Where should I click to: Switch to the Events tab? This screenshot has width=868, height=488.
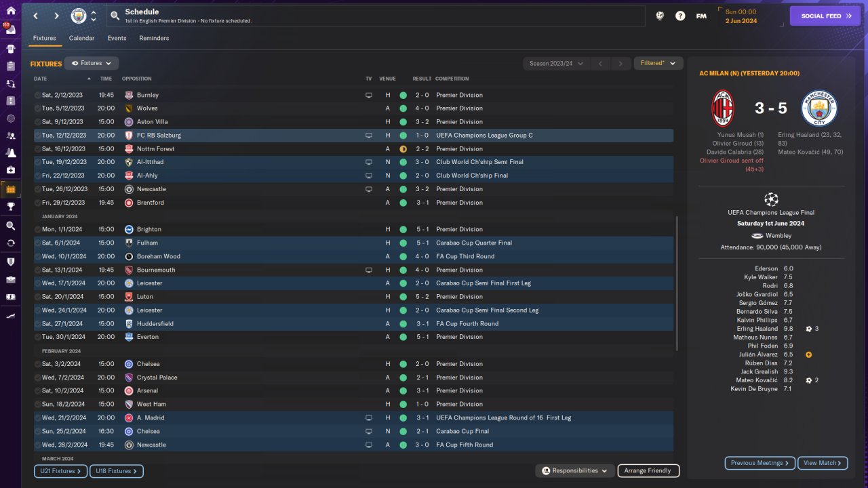pyautogui.click(x=117, y=39)
